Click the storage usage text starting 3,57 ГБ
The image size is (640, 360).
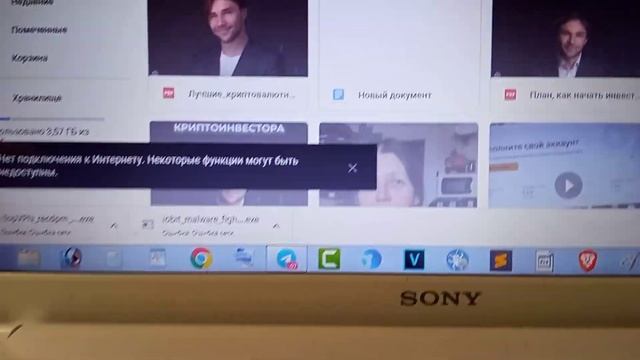coord(44,132)
